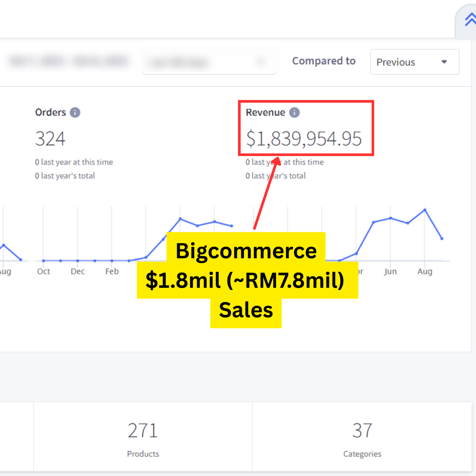
Task: Click "0 last year at this time" under Orders
Action: coord(74,162)
